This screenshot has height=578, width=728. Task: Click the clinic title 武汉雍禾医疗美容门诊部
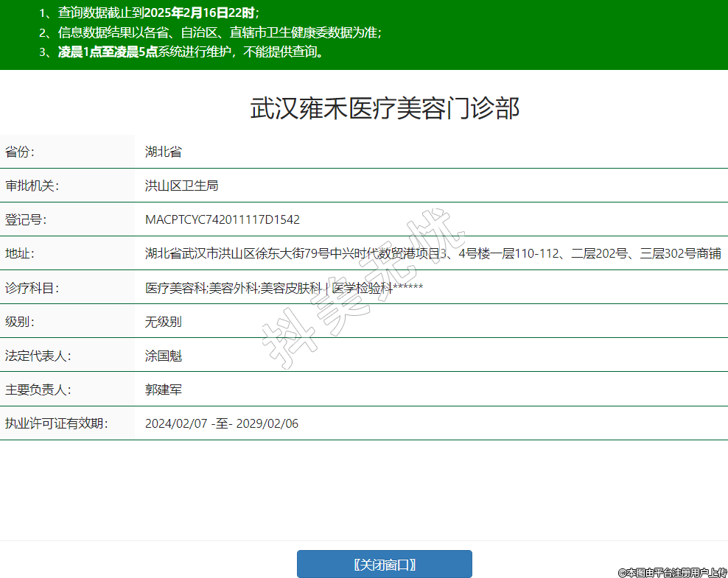click(385, 108)
